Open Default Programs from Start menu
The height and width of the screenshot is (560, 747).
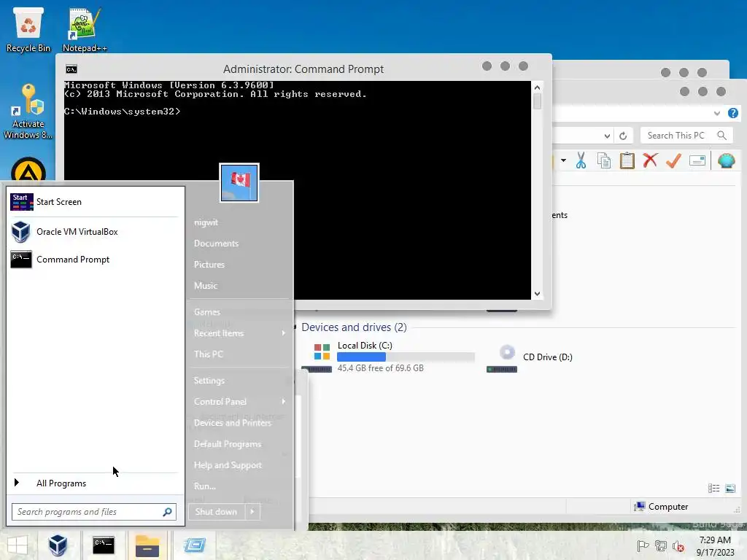pyautogui.click(x=228, y=444)
